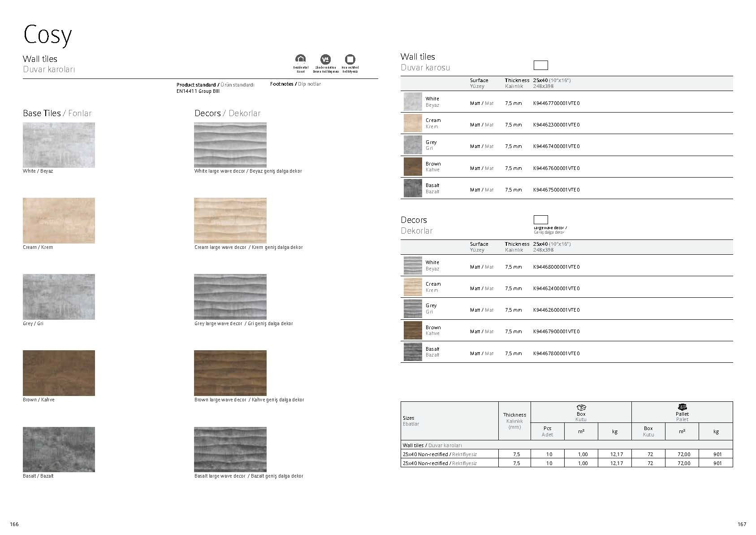756x535 pixels.
Task: Select the Basalt / Bazalt base tile image
Action: (59, 449)
